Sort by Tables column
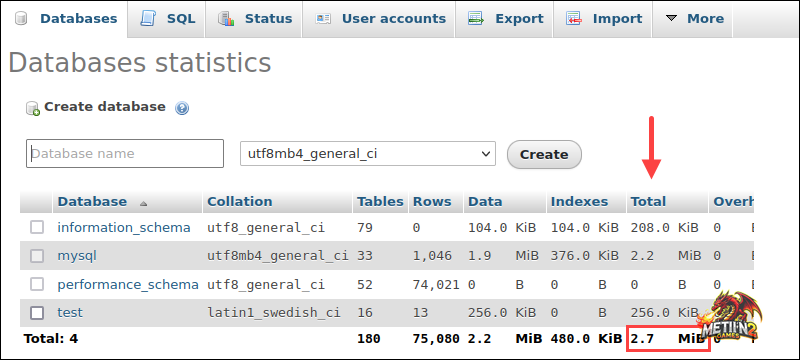This screenshot has width=800, height=360. [380, 202]
